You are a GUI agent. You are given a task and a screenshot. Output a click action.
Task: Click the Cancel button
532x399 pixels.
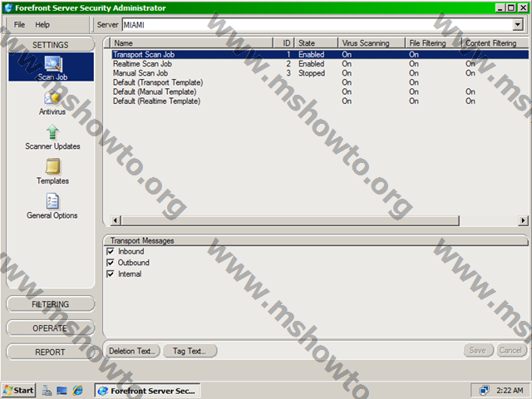pyautogui.click(x=510, y=350)
